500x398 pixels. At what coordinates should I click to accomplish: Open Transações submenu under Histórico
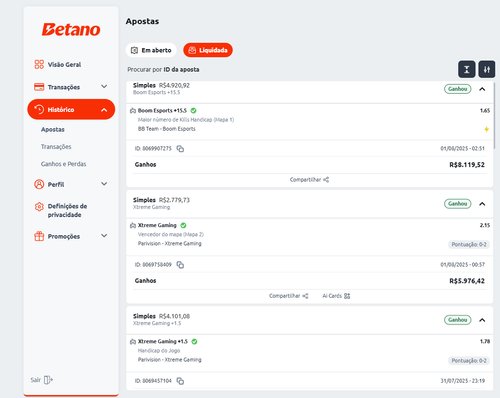point(56,147)
